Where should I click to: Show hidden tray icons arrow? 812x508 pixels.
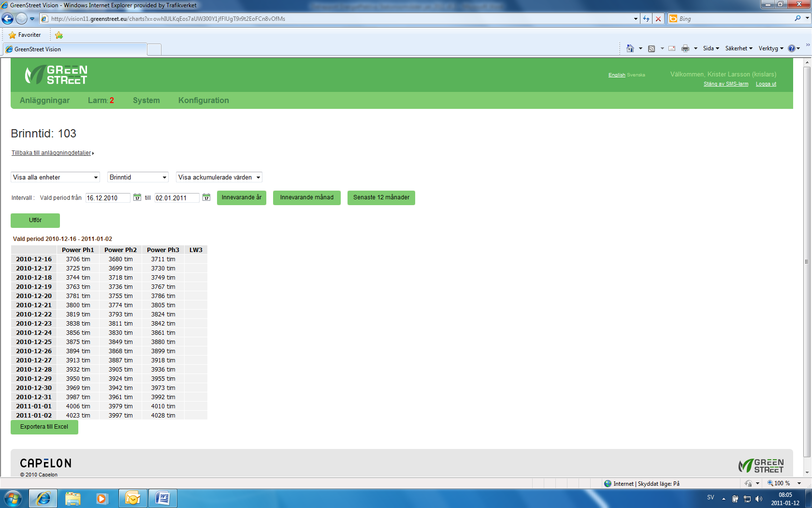[724, 499]
